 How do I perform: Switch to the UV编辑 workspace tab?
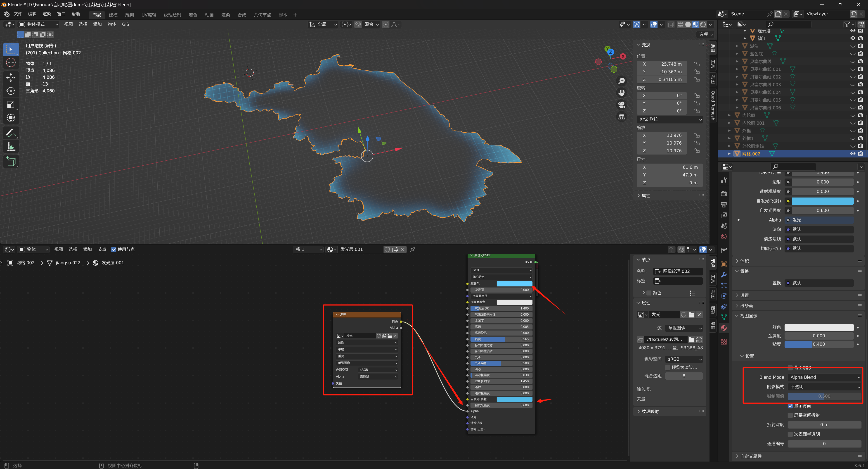click(149, 15)
